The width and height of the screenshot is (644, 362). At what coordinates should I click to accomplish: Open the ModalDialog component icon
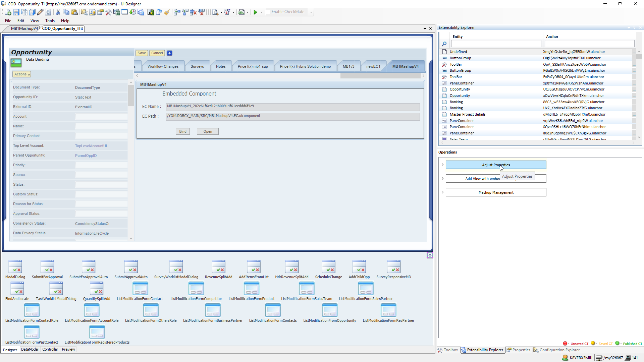[15, 267]
